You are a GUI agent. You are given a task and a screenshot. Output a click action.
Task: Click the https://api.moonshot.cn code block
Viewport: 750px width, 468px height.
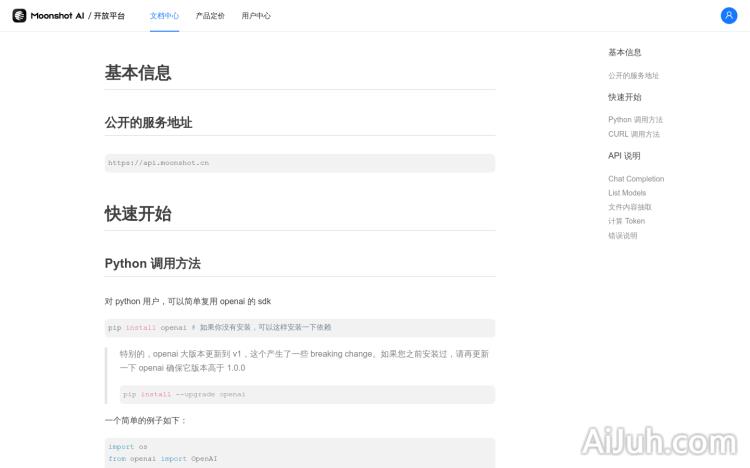[300, 163]
